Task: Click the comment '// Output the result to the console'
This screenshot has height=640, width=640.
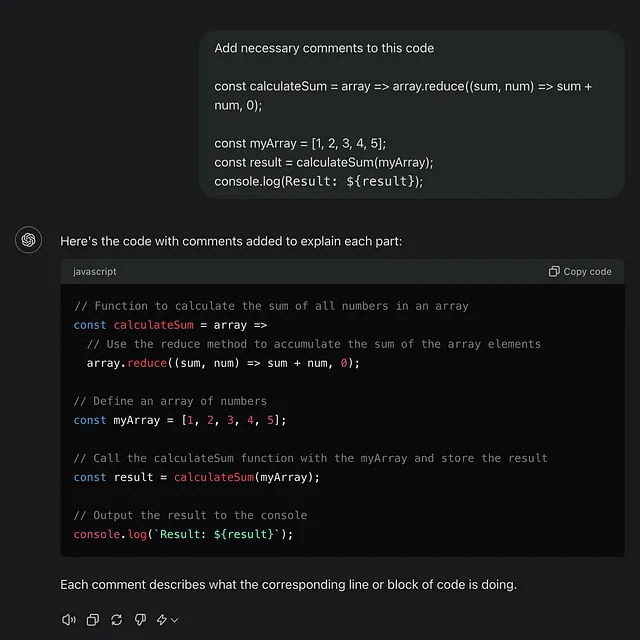Action: click(190, 515)
